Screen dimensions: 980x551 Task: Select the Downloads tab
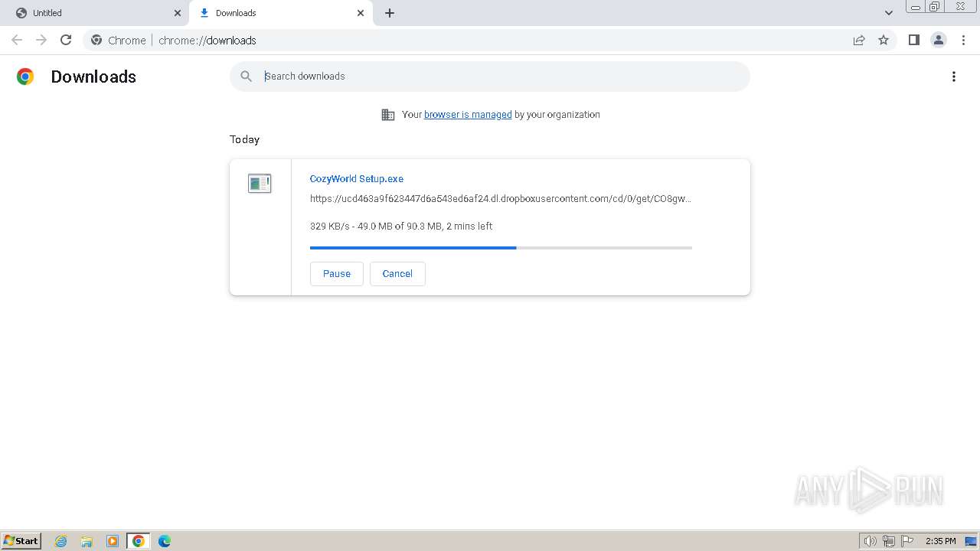[x=281, y=13]
